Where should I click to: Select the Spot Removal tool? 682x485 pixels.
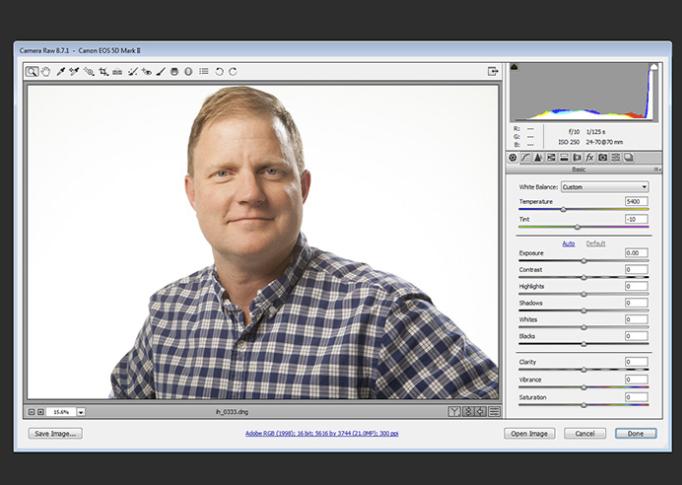(133, 72)
